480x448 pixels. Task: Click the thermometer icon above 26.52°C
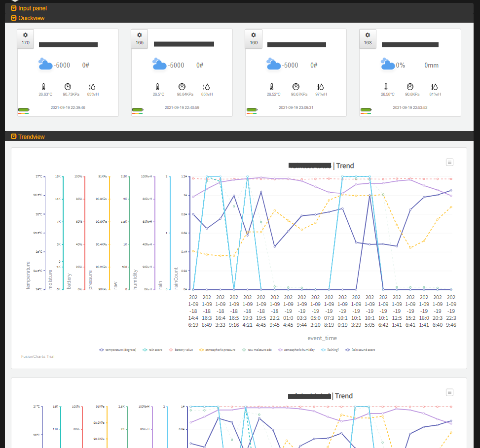272,87
